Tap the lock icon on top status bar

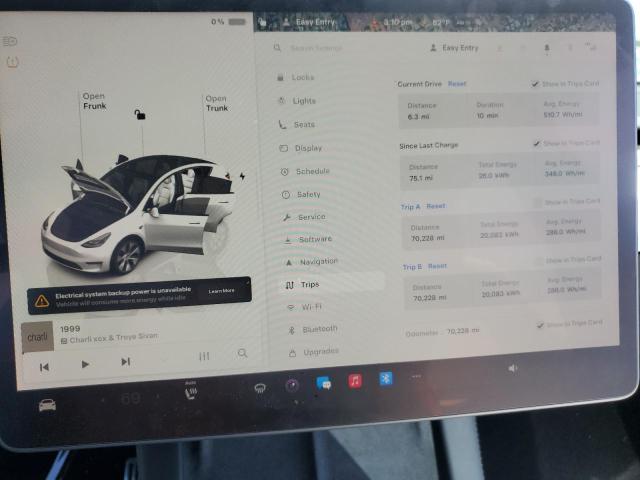(x=262, y=22)
